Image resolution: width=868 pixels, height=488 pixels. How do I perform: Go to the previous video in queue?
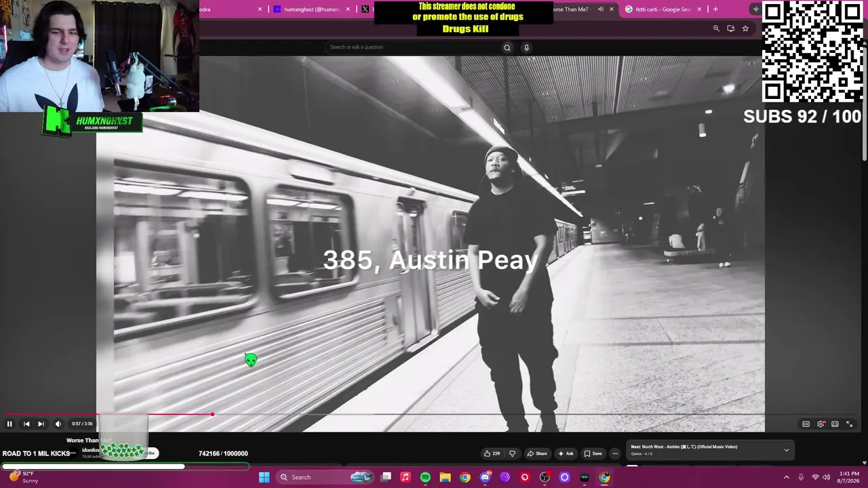(x=26, y=424)
